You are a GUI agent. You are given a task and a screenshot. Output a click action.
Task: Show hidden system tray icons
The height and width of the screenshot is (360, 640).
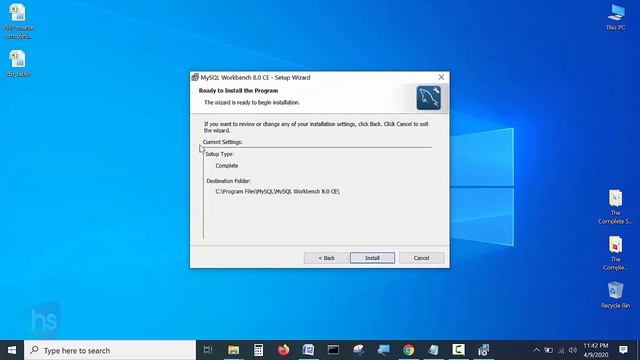[x=536, y=350]
